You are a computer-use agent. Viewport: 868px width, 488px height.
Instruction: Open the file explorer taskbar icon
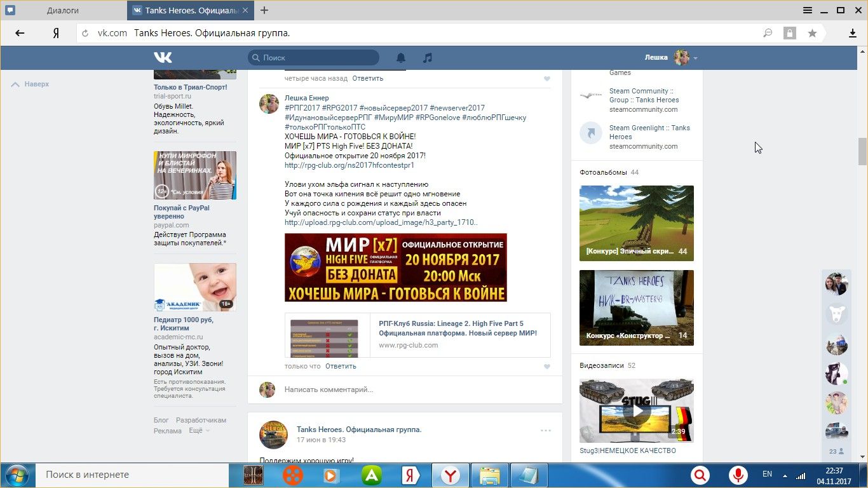coord(490,475)
